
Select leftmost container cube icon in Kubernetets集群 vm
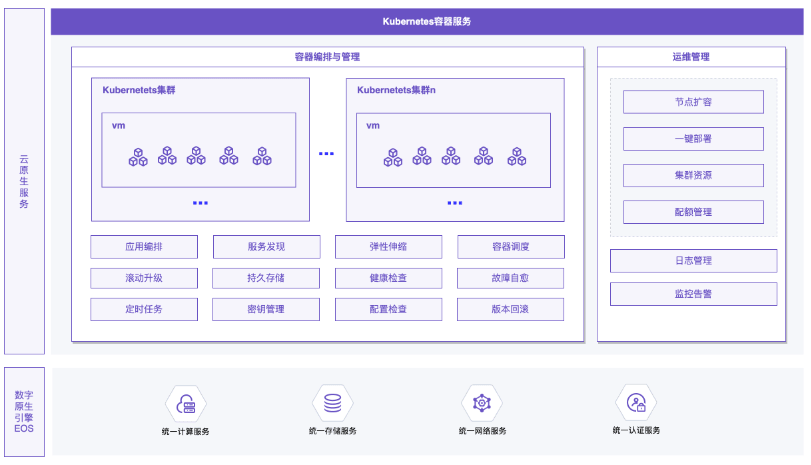click(138, 157)
